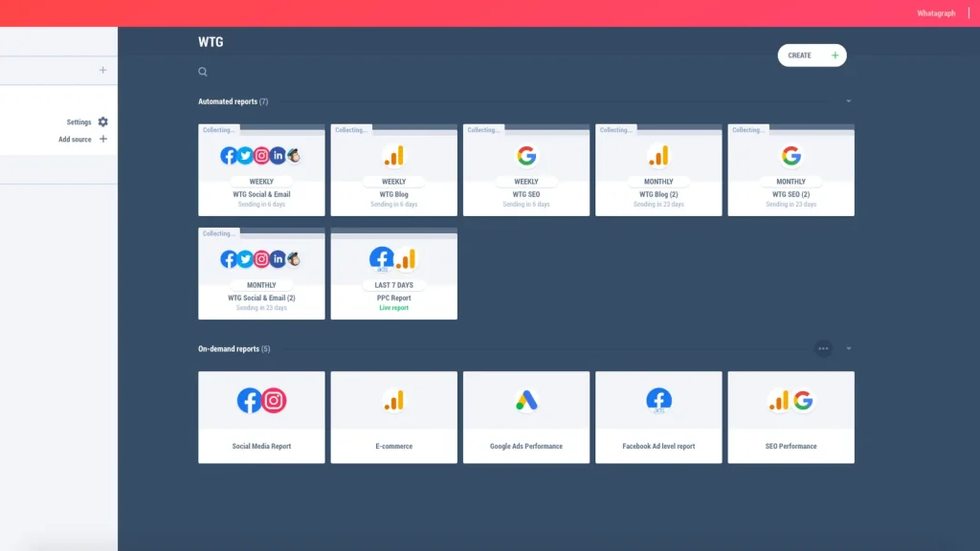Click the Live report status link
Viewport: 980px width, 551px height.
[x=393, y=308]
